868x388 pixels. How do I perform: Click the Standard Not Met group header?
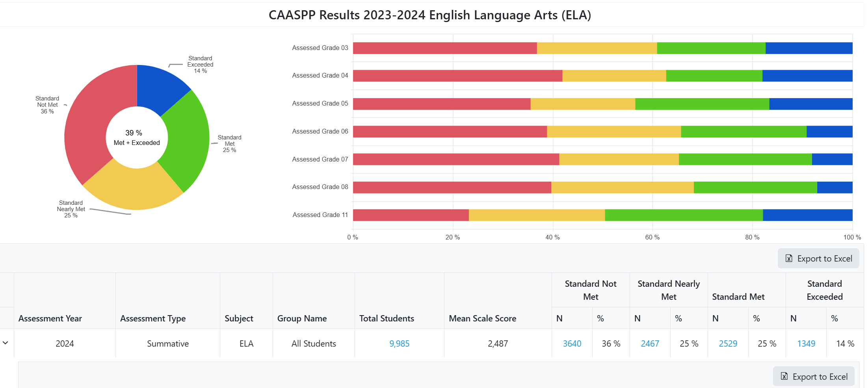[x=591, y=290]
